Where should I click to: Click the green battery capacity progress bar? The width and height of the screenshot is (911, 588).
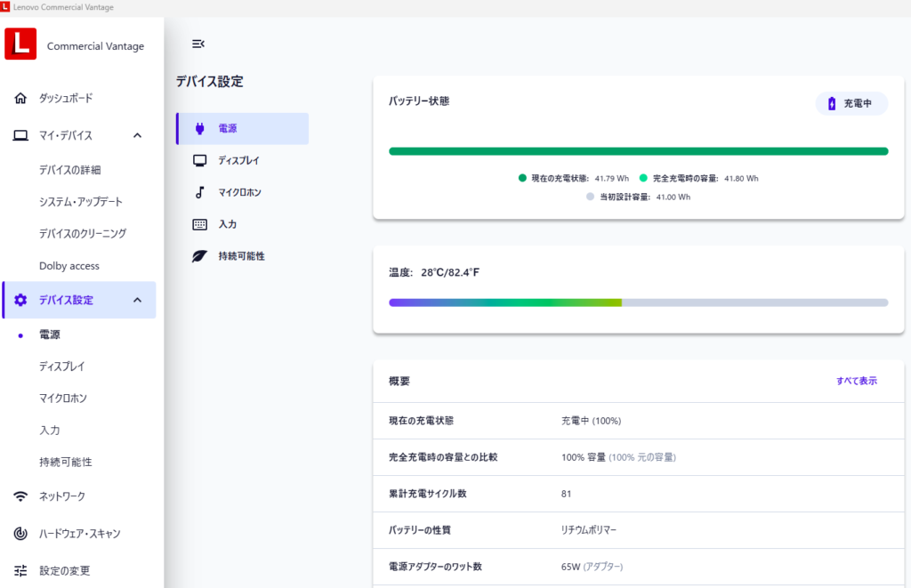click(x=638, y=151)
